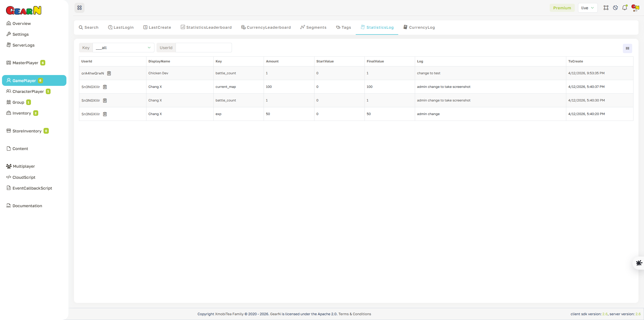
Task: Open the app switcher grid icon near GearN logo
Action: (x=79, y=8)
